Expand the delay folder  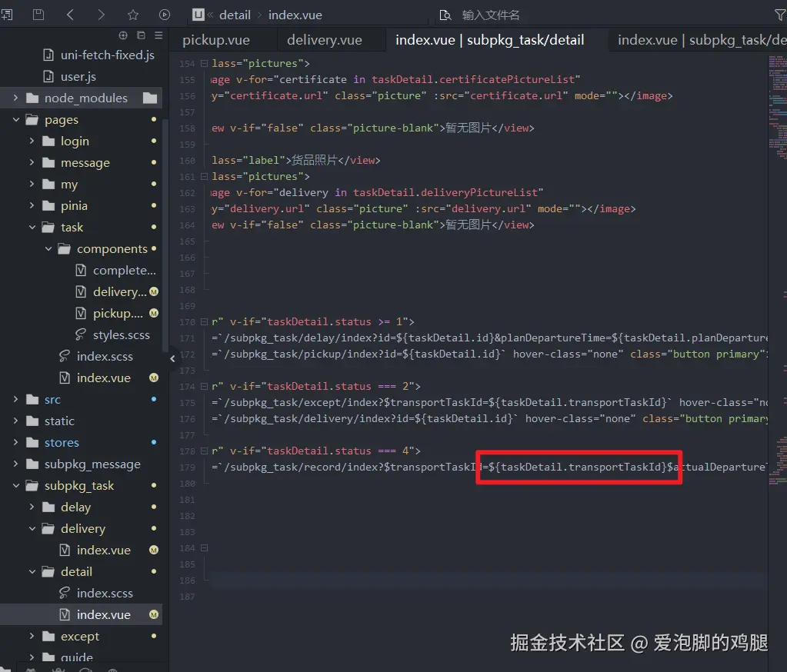(x=32, y=507)
